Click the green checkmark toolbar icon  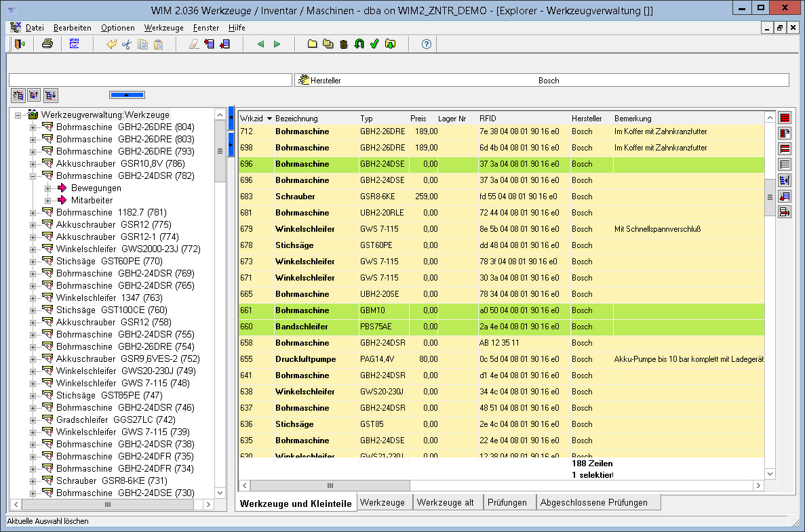point(374,44)
